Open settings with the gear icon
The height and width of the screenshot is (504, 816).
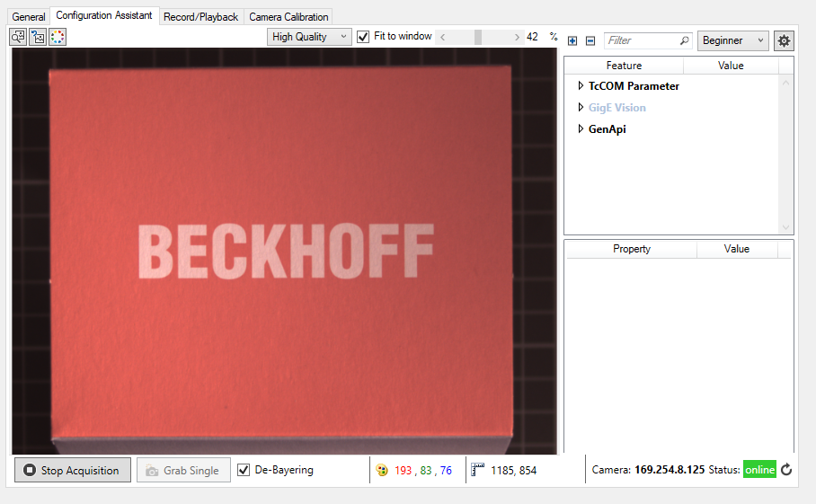click(784, 40)
